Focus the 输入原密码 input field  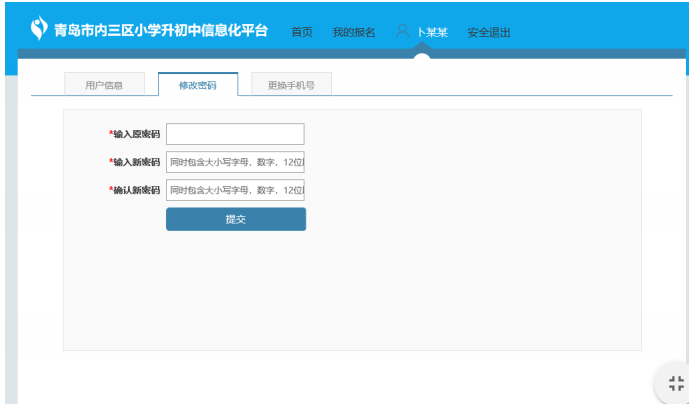click(235, 134)
